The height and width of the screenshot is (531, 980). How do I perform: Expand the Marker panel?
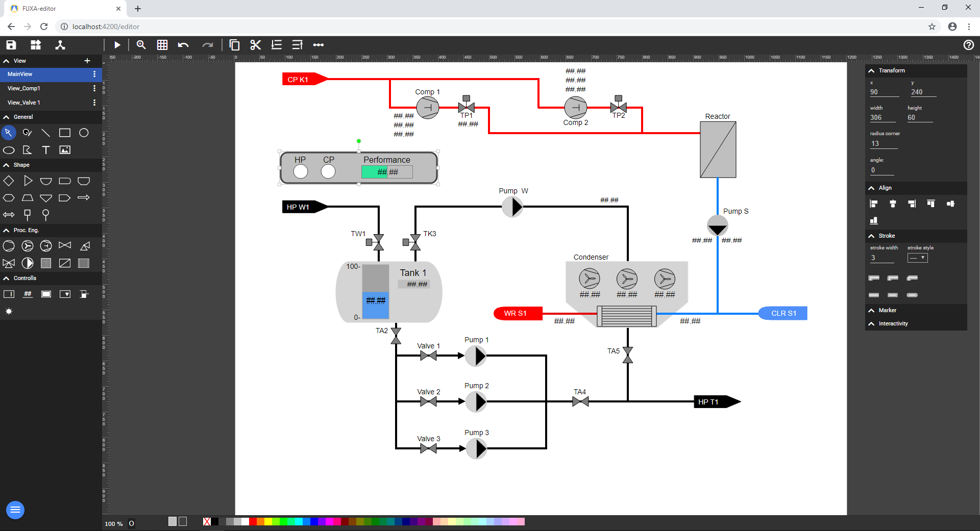pos(871,310)
